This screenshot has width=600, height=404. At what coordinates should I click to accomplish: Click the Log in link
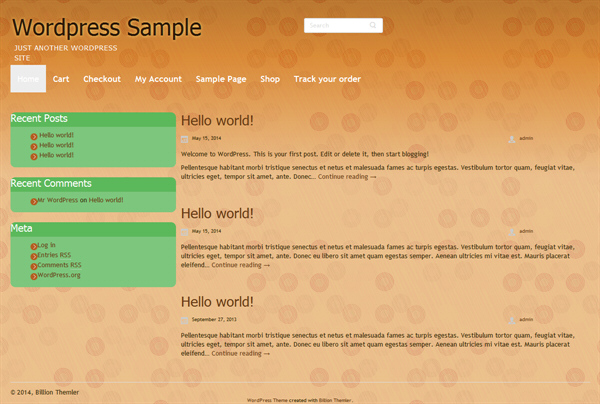[46, 245]
